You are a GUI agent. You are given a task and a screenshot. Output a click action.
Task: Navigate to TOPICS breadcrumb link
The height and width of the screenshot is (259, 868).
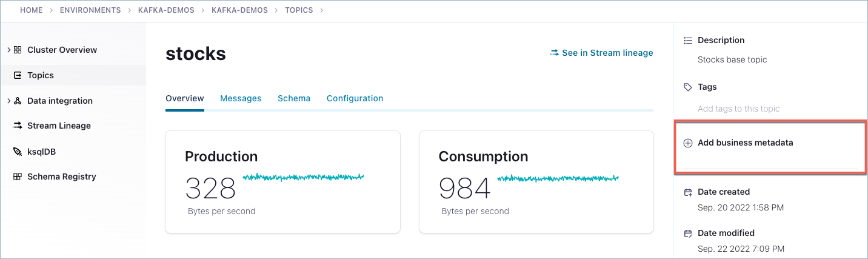click(299, 10)
